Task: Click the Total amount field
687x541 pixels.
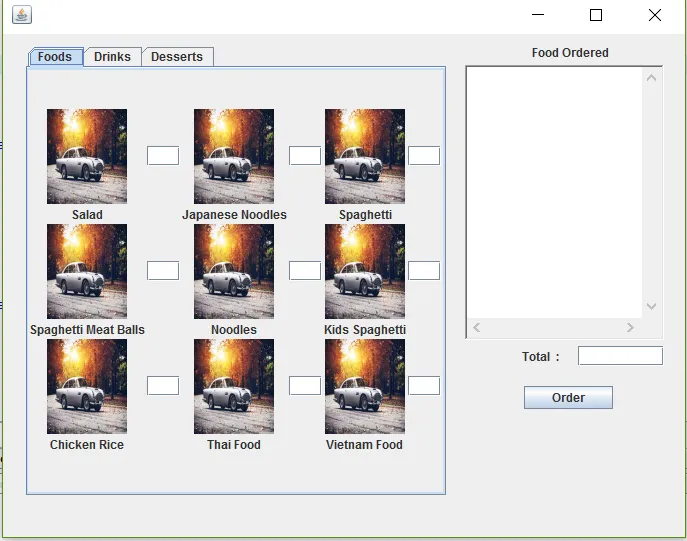Action: [x=620, y=356]
